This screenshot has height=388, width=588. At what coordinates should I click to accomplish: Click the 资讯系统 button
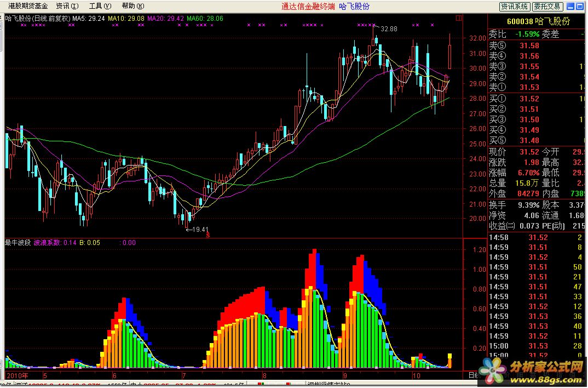tap(515, 7)
